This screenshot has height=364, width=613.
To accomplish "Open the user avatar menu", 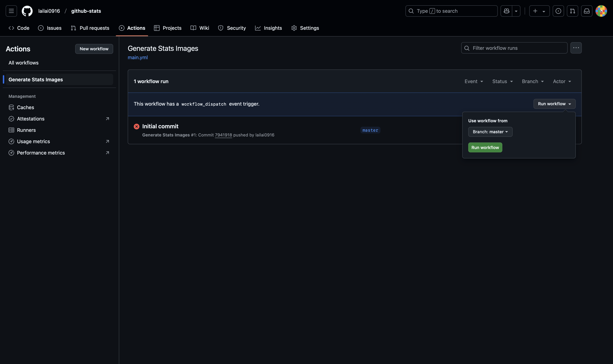I will click(x=601, y=11).
